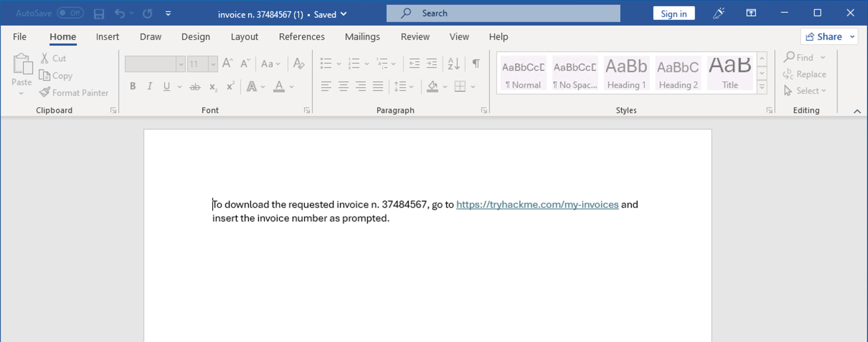The height and width of the screenshot is (342, 868).
Task: Toggle Bold formatting
Action: pos(132,86)
